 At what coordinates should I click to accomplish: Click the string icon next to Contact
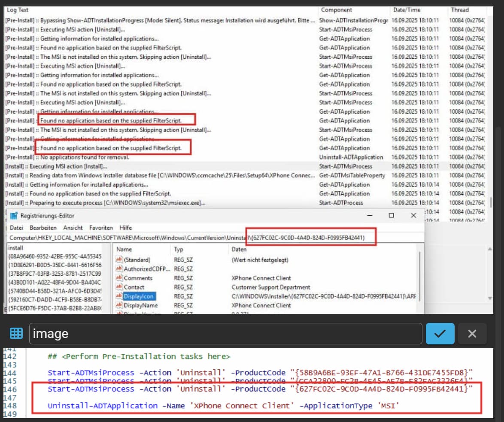click(x=119, y=287)
